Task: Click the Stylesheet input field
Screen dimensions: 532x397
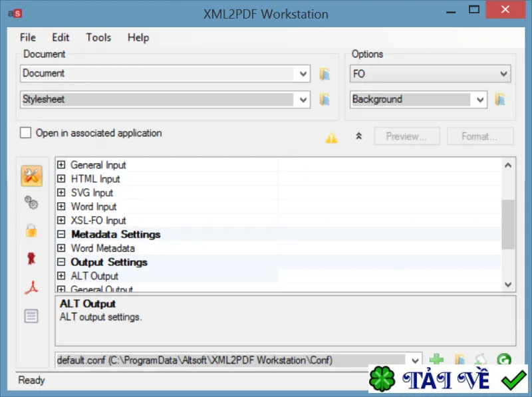Action: click(158, 100)
